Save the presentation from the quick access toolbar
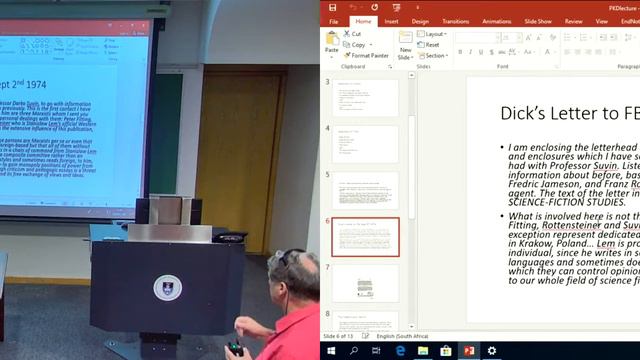Image resolution: width=640 pixels, height=360 pixels. (x=333, y=7)
